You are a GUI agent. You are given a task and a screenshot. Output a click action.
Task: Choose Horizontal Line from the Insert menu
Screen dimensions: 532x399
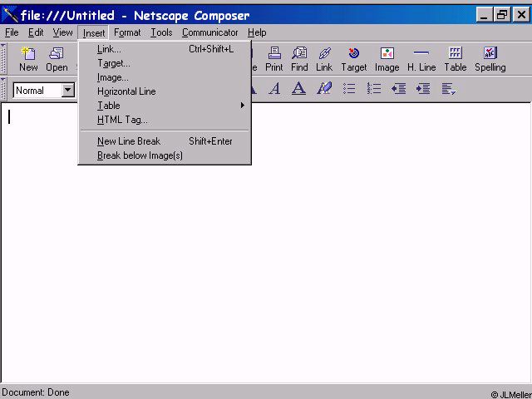click(x=165, y=91)
